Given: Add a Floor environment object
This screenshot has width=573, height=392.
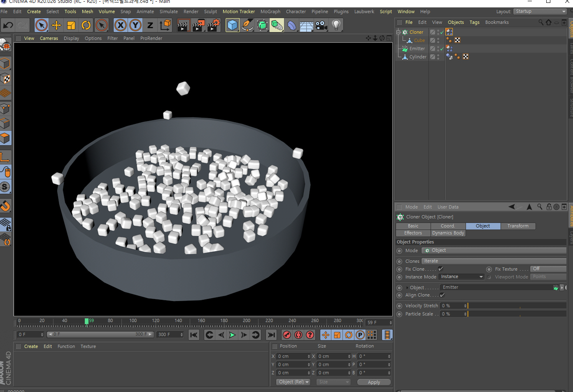Looking at the screenshot, I should pyautogui.click(x=307, y=26).
